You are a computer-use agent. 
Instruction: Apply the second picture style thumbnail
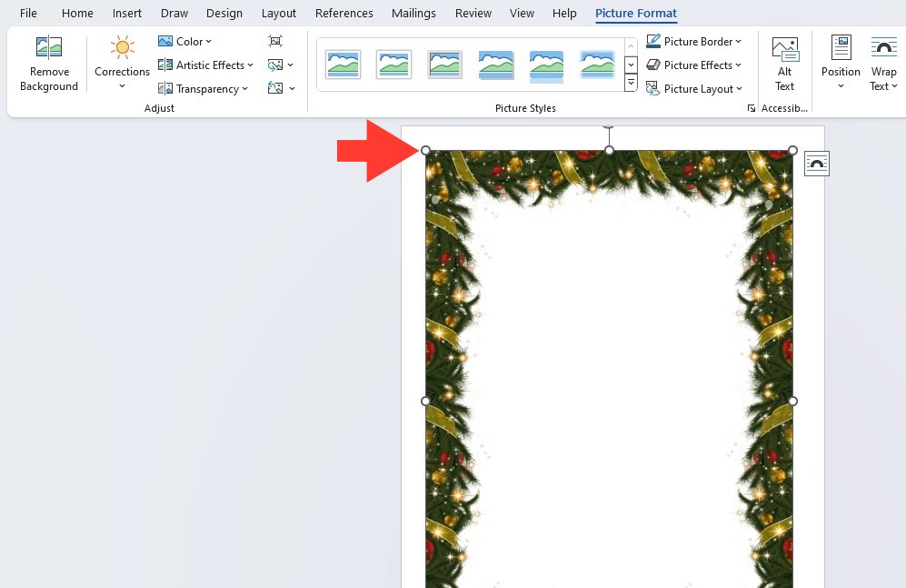click(x=394, y=65)
